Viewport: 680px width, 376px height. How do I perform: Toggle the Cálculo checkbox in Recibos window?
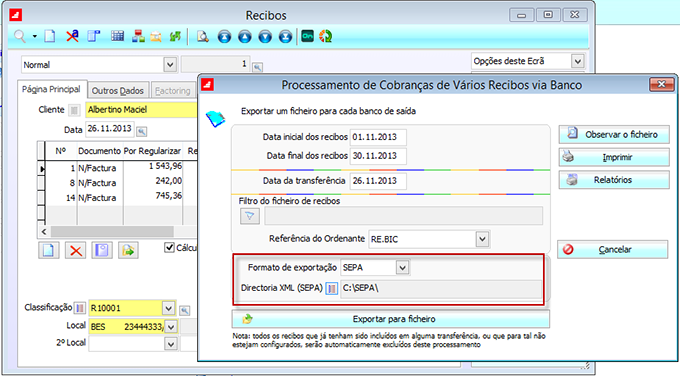[x=169, y=247]
